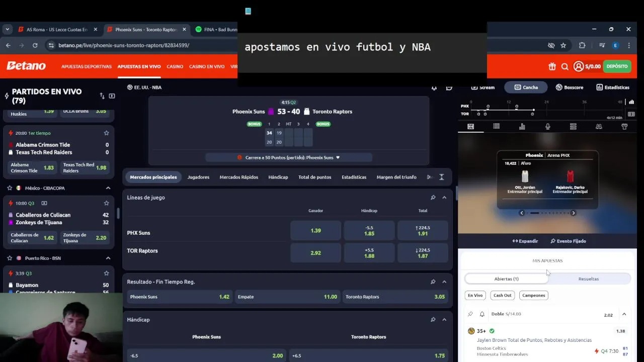644x362 pixels.
Task: Toggle the Cash Out bets filter
Action: (502, 296)
